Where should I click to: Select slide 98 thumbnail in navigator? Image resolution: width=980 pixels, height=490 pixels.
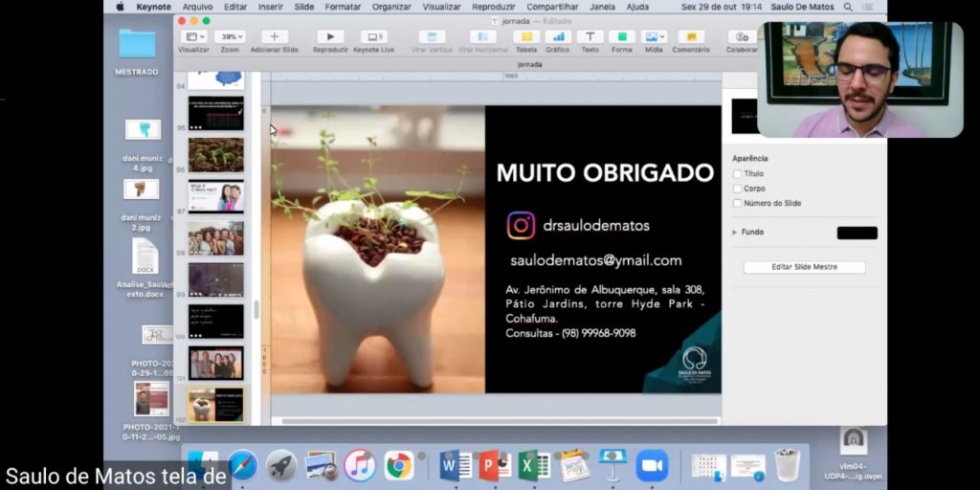(215, 238)
